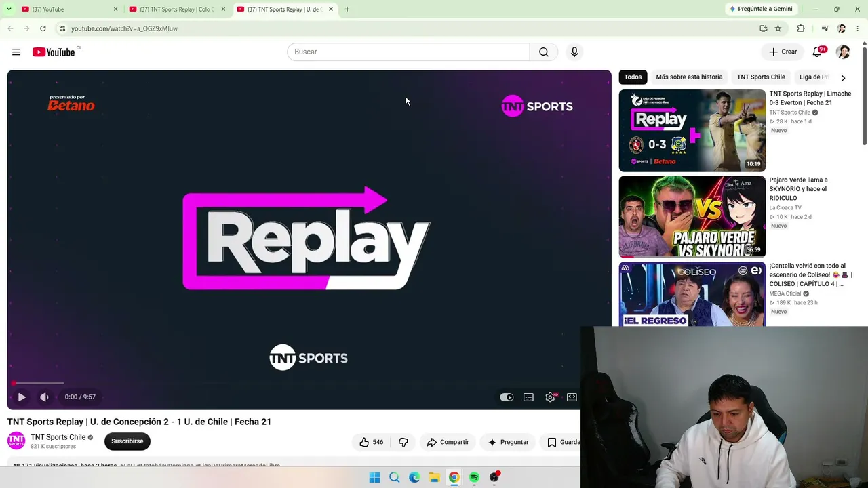The height and width of the screenshot is (488, 868).
Task: Open the La Cloaca TV channel name
Action: [785, 208]
